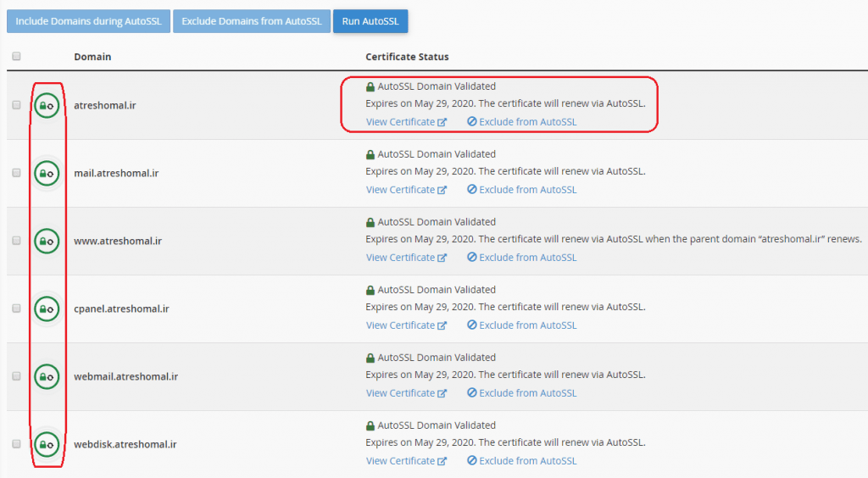Screen dimensions: 868x478
Task: Click the expiry text mentioning parent domain renewal
Action: (x=614, y=239)
